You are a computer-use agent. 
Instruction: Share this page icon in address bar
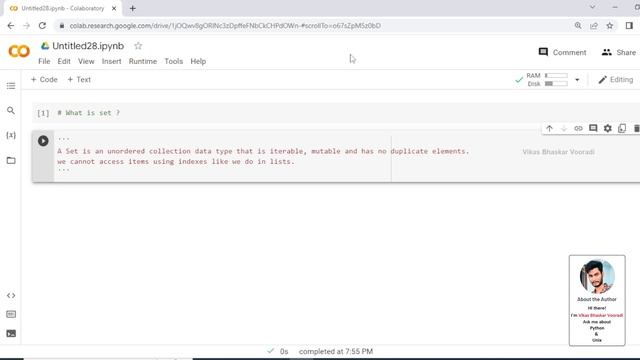[594, 25]
